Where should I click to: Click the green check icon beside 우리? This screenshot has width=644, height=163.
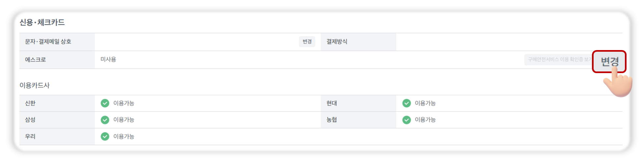click(105, 136)
